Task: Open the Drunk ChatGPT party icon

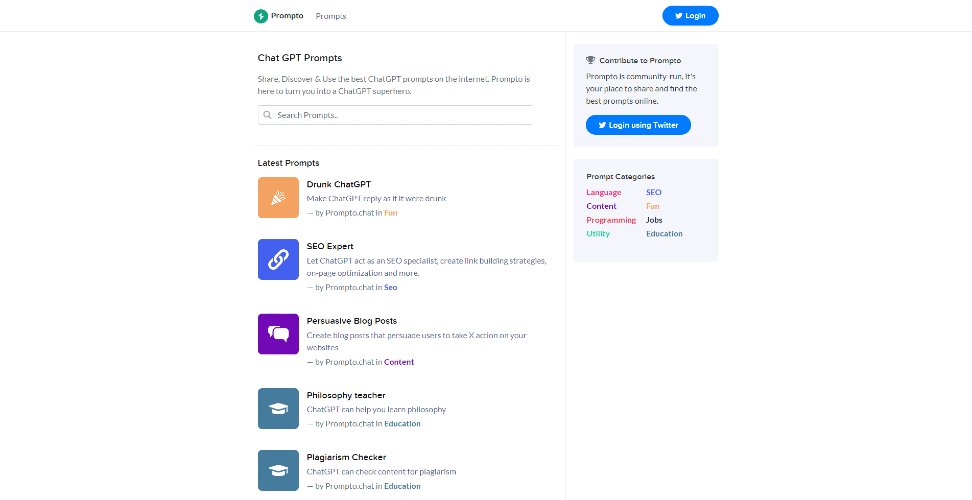Action: (278, 198)
